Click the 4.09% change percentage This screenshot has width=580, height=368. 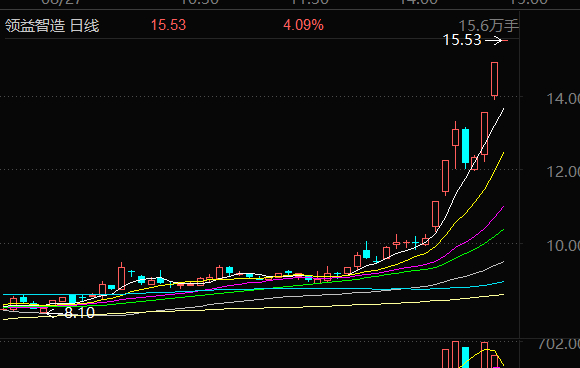303,25
